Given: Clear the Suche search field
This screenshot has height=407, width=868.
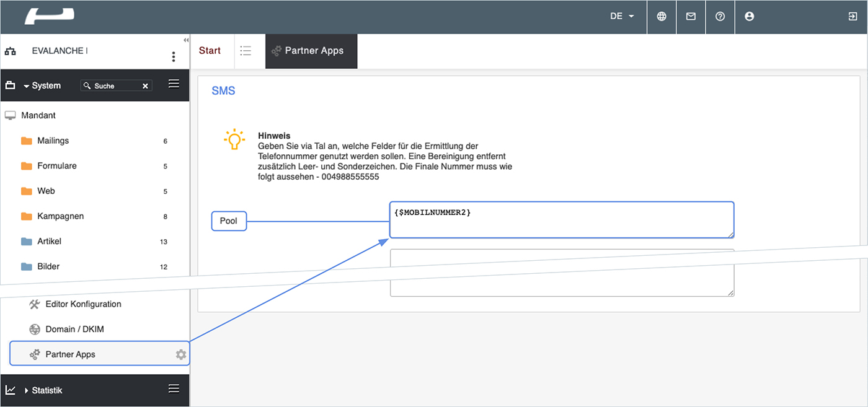Looking at the screenshot, I should 145,86.
